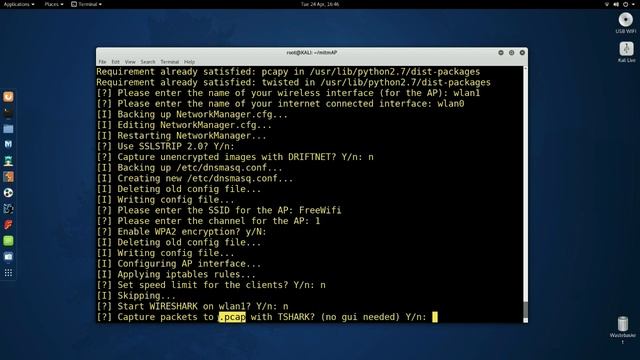This screenshot has width=640, height=360.
Task: Click the 'Use SSLSTRIP 2.0? Y/n:' line
Action: point(165,147)
